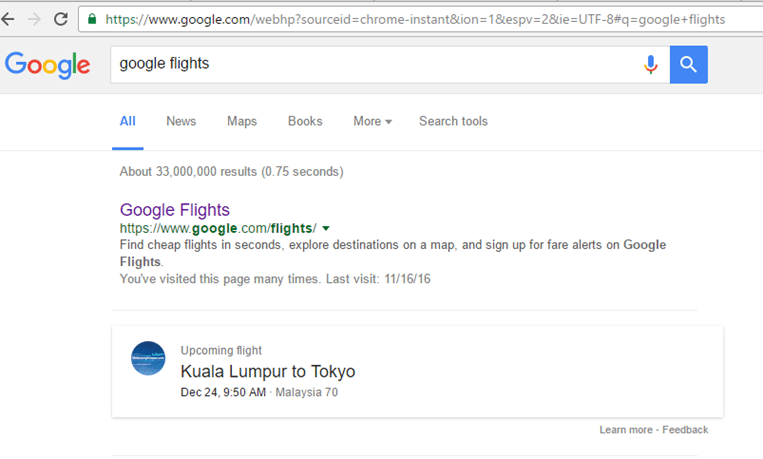The height and width of the screenshot is (459, 763).
Task: Click the browser back arrow
Action: coord(8,19)
